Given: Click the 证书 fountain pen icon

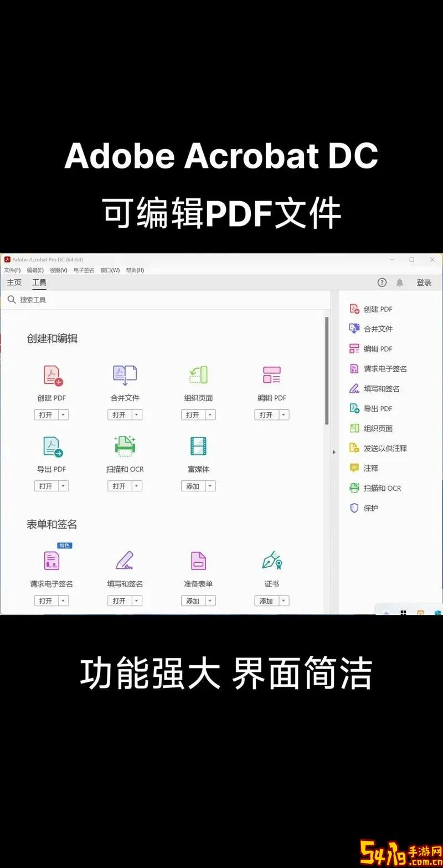Looking at the screenshot, I should [272, 561].
